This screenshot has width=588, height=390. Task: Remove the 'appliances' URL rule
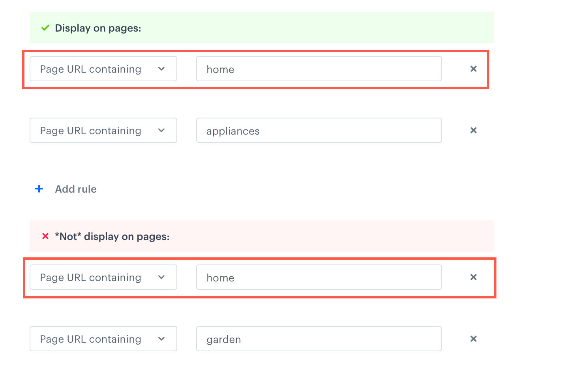[x=474, y=130]
